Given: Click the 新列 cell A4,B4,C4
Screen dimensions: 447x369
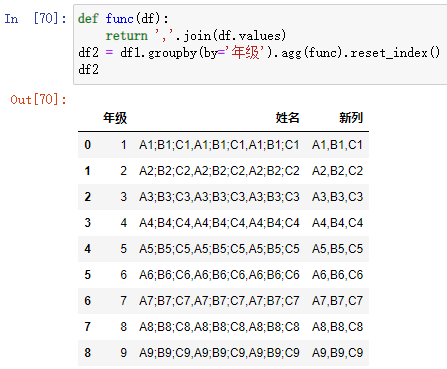Looking at the screenshot, I should 337,223.
